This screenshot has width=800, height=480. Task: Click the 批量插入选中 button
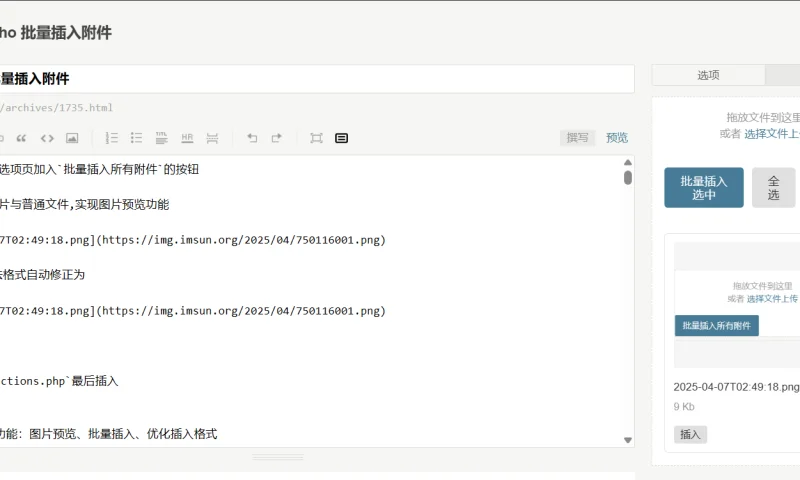tap(704, 187)
